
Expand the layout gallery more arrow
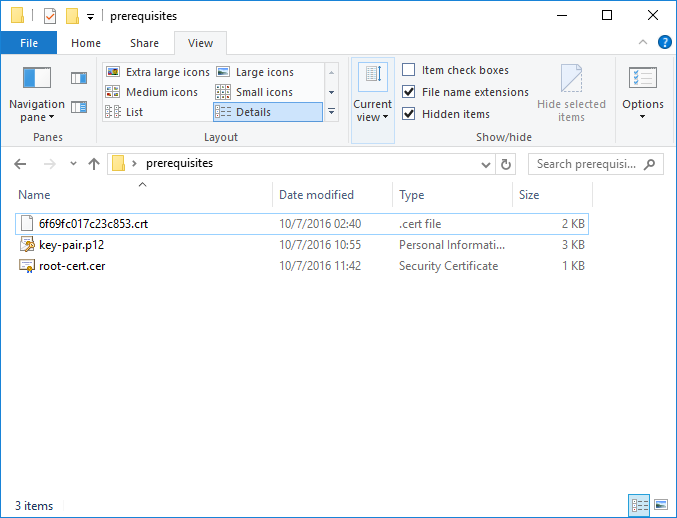pos(332,112)
